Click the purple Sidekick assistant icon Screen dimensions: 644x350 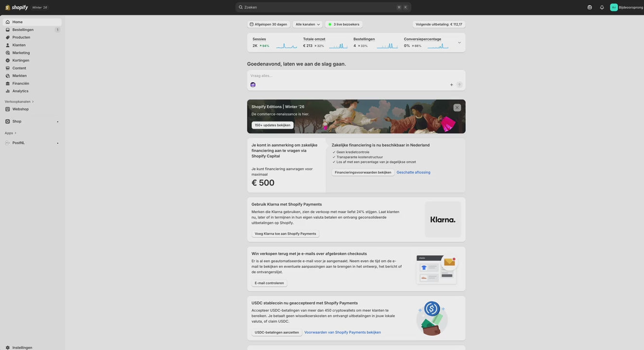click(253, 85)
